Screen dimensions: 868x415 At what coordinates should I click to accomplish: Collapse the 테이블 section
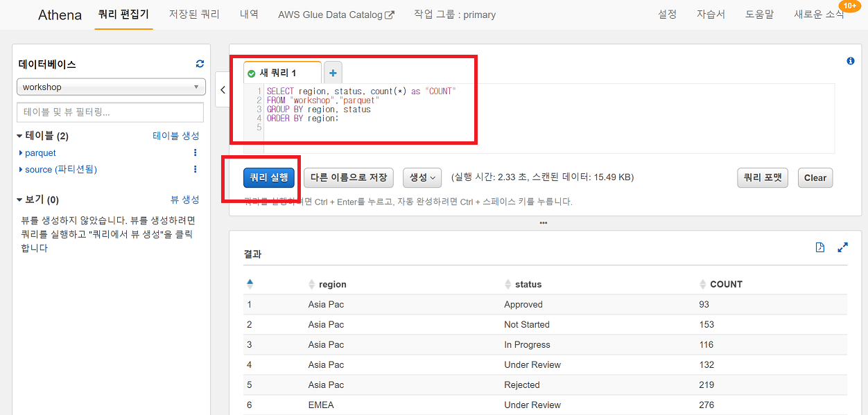20,136
